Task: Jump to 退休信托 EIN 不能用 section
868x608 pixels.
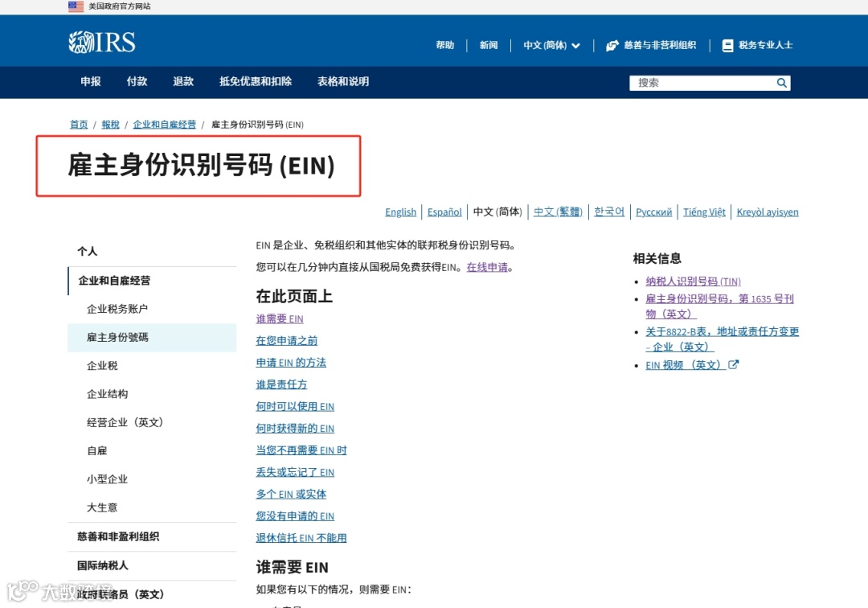Action: 301,538
